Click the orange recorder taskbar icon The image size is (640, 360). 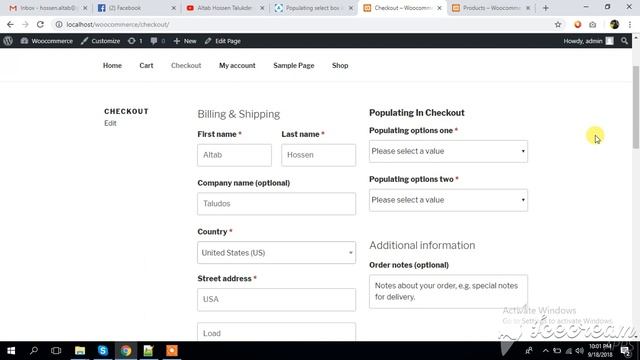pos(172,351)
